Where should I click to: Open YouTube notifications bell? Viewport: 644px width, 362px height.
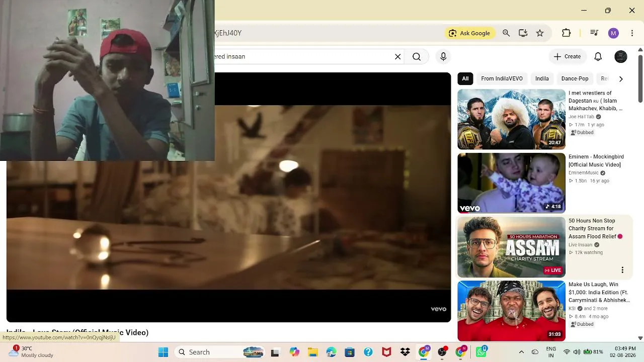click(598, 57)
